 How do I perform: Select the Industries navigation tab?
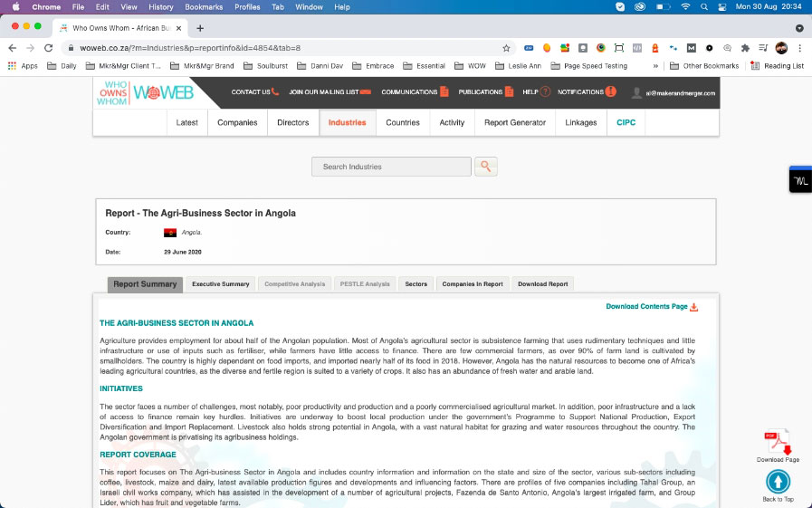tap(347, 123)
